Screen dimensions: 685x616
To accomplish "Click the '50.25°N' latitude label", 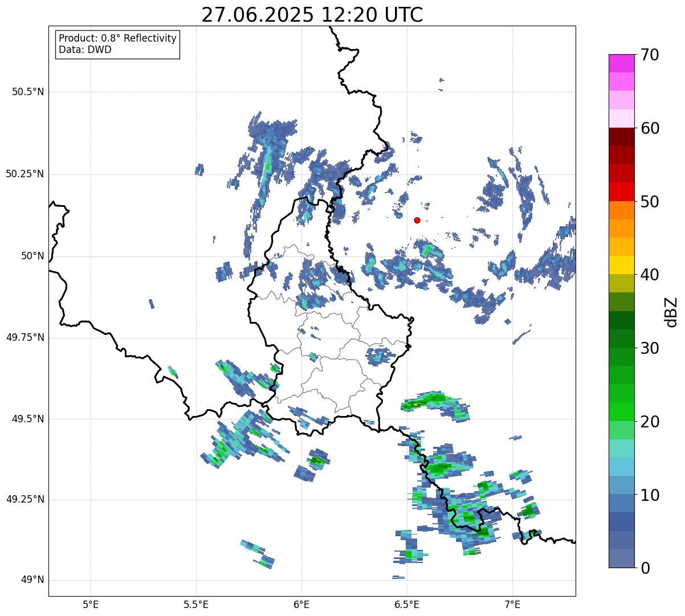I will coord(25,174).
